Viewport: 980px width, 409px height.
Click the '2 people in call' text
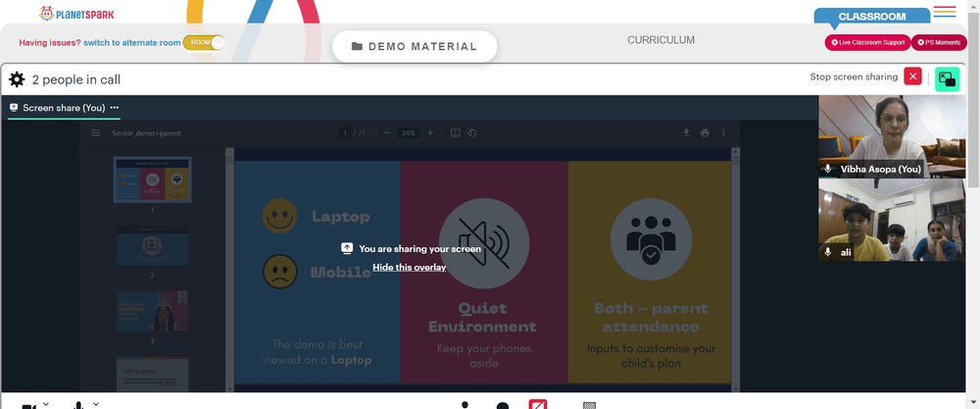click(76, 79)
